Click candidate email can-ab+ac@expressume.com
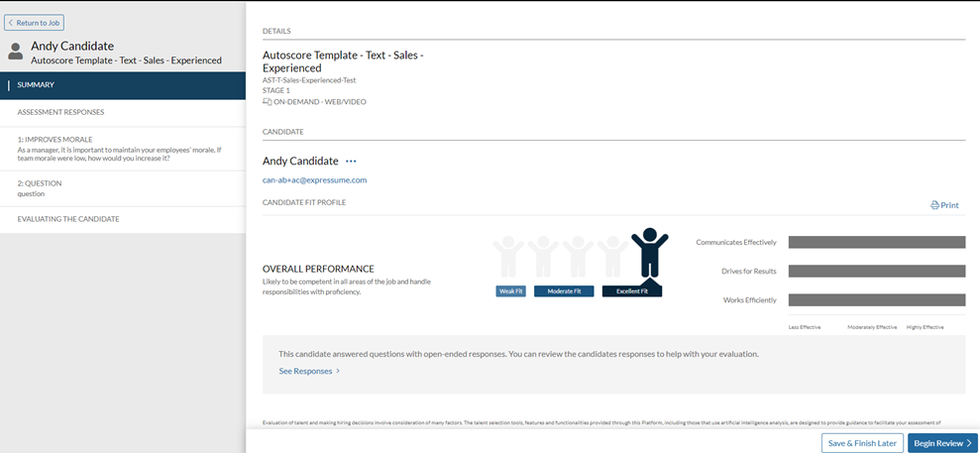Viewport: 980px width, 453px height. pos(314,180)
